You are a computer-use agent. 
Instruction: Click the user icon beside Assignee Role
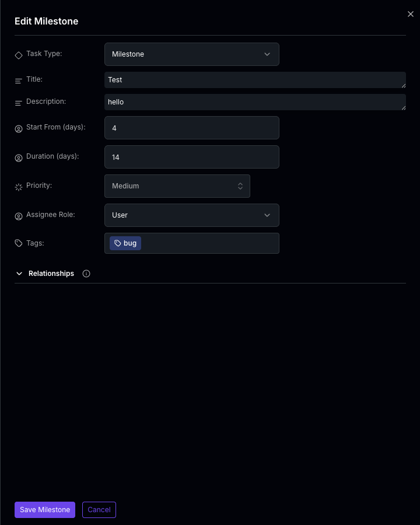19,216
